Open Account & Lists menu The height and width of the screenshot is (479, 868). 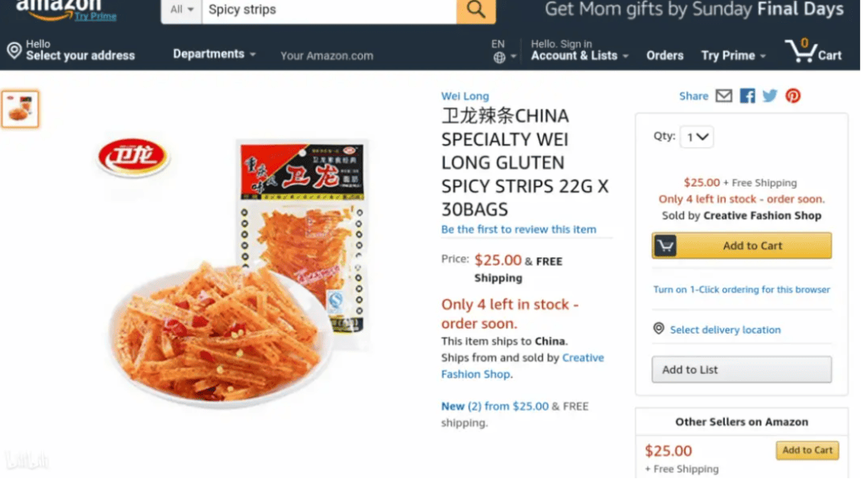(579, 51)
